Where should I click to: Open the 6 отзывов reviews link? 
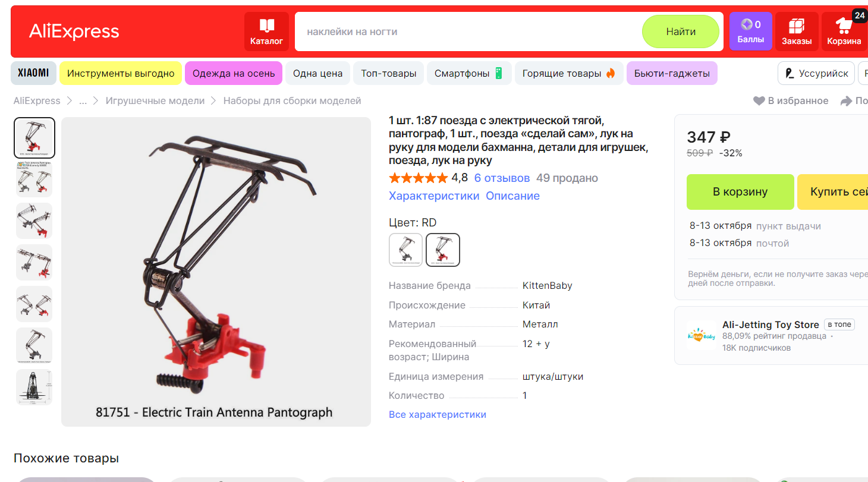502,178
